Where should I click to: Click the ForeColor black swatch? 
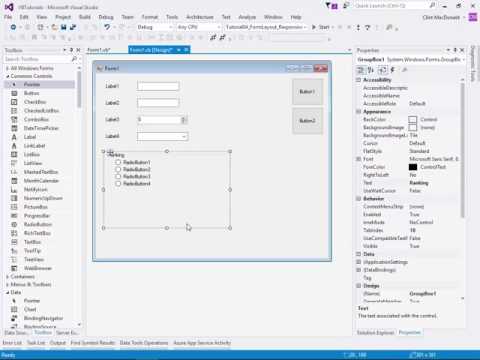coord(413,167)
